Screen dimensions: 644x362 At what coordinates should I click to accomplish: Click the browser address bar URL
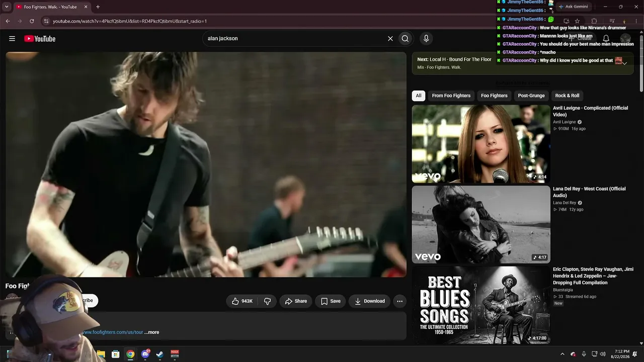[x=130, y=21]
